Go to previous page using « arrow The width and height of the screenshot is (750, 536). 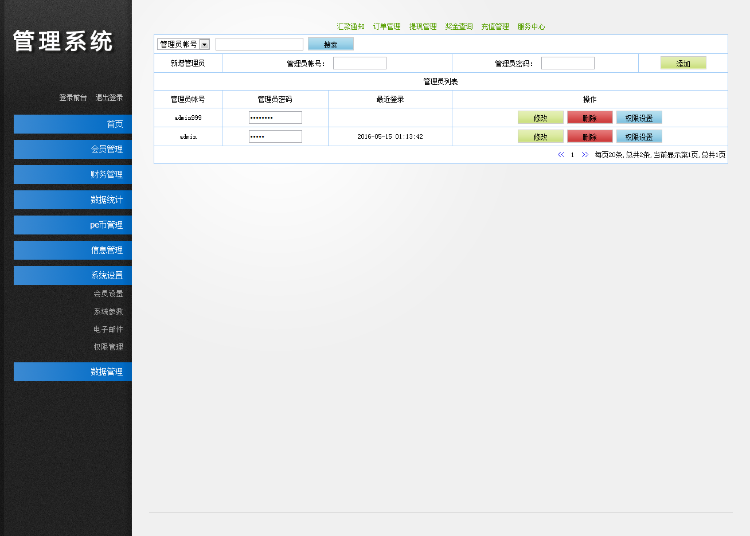[561, 155]
